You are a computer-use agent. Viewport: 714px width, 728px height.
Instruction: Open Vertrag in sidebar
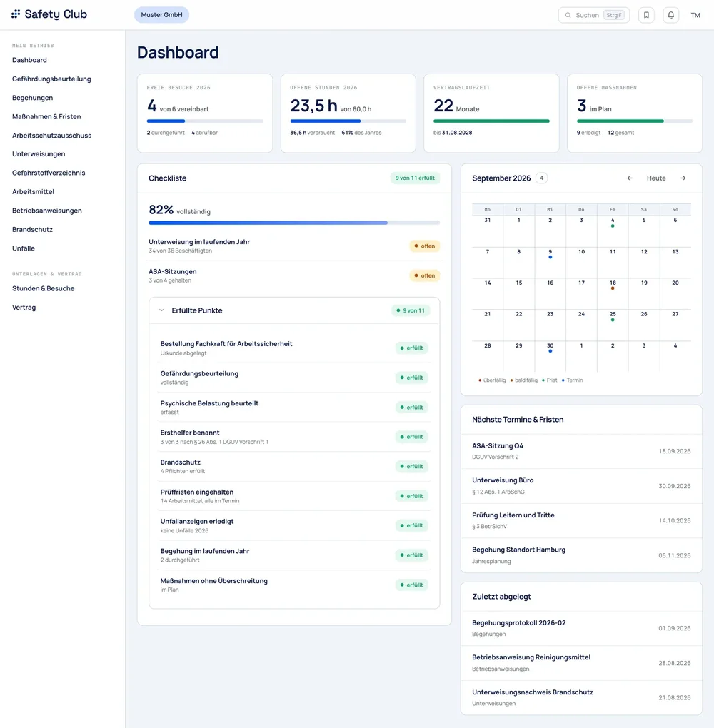pyautogui.click(x=24, y=308)
